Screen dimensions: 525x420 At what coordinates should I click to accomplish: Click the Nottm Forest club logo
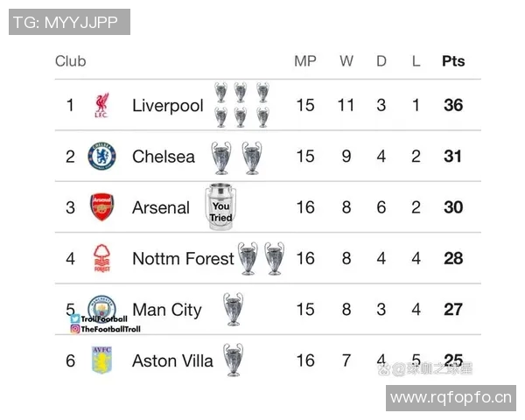coord(101,258)
